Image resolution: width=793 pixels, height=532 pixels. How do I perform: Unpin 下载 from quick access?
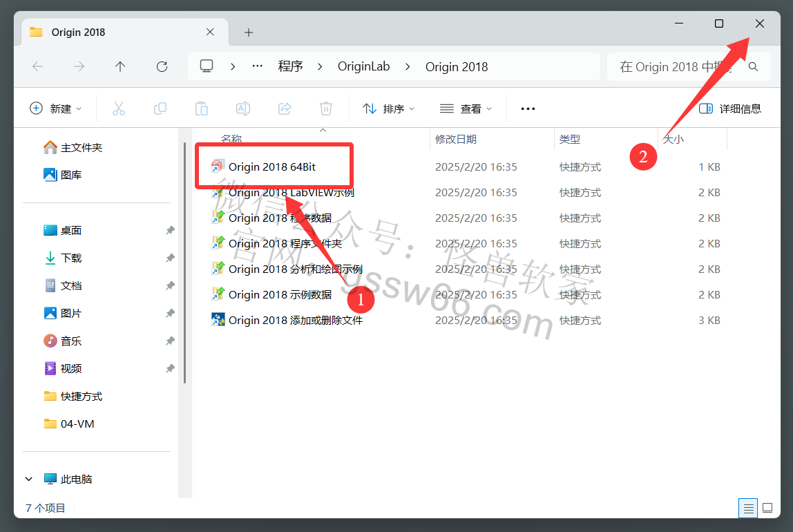[x=170, y=258]
